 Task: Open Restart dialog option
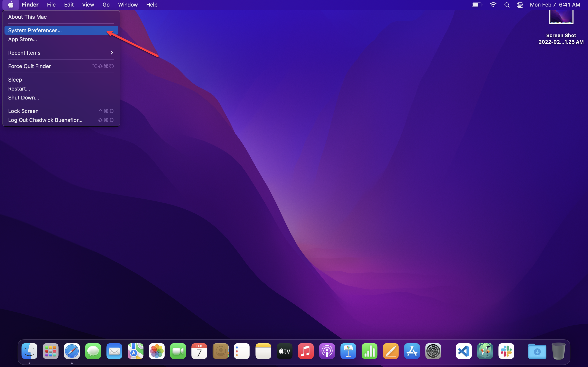pos(19,88)
